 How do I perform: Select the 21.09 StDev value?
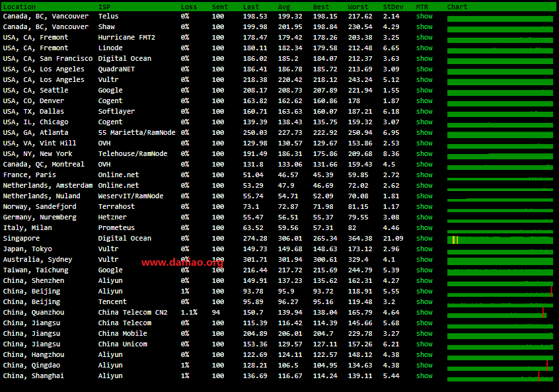tap(393, 239)
